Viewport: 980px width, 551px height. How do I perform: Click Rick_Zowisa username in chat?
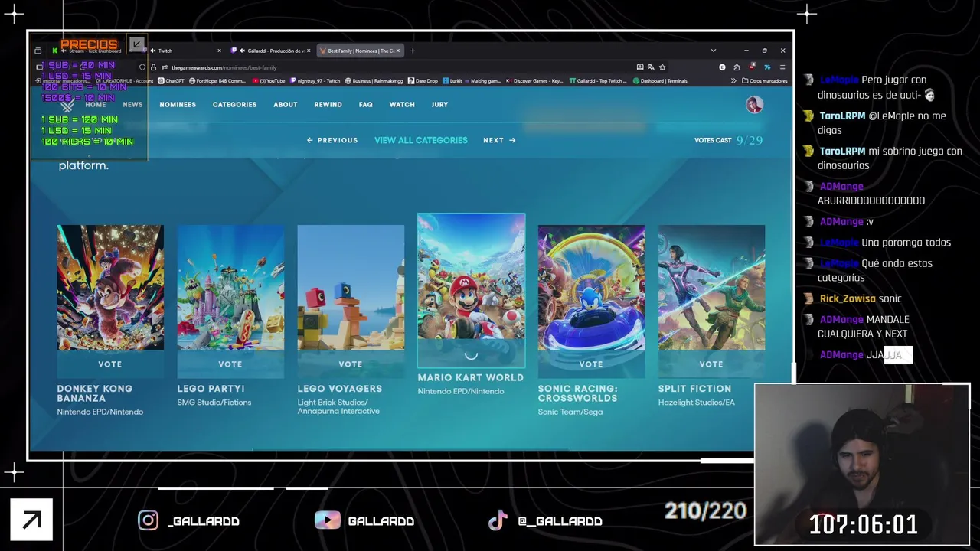click(x=848, y=298)
